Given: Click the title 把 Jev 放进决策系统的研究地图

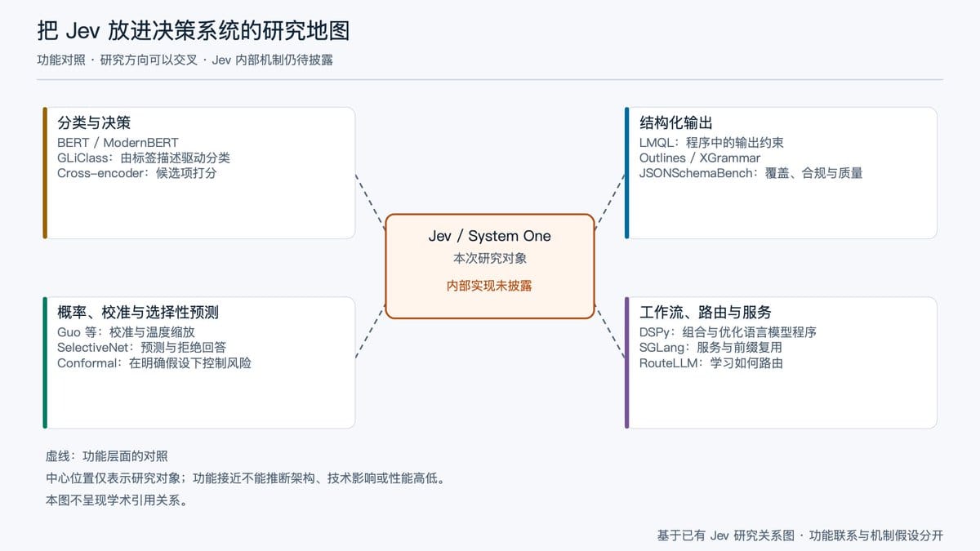Looking at the screenshot, I should [x=194, y=31].
